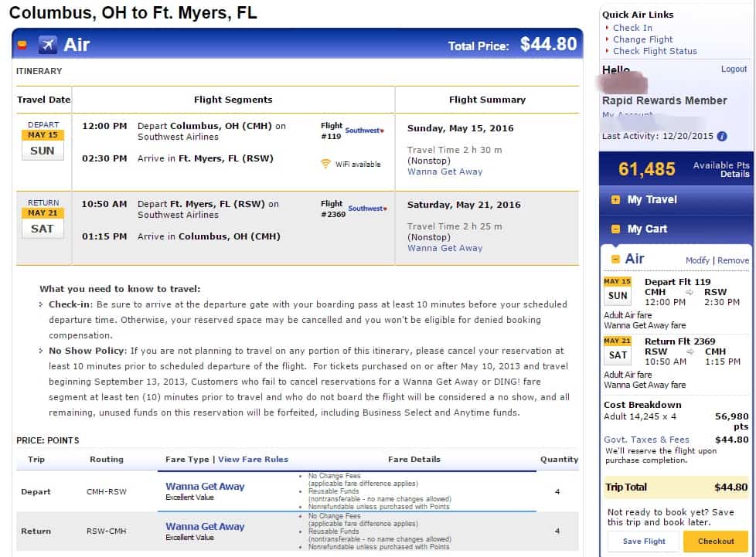Screen dimensions: 756x557
Task: Open the Change Flight quick link
Action: [x=642, y=39]
